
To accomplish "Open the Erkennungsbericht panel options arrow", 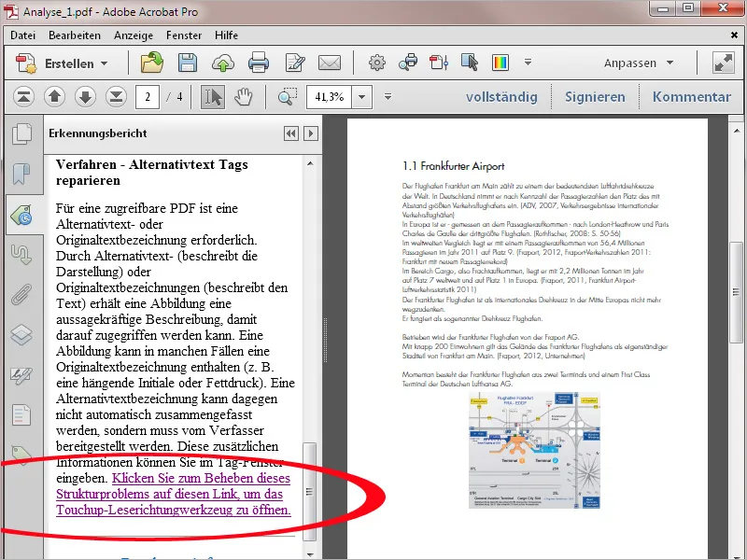I will tap(311, 133).
